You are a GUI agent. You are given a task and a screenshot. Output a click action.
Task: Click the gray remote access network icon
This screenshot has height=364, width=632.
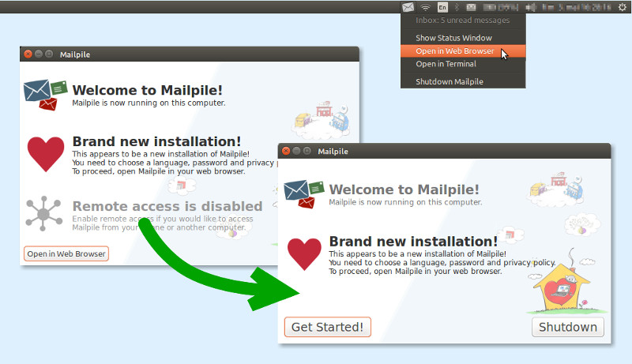click(44, 213)
